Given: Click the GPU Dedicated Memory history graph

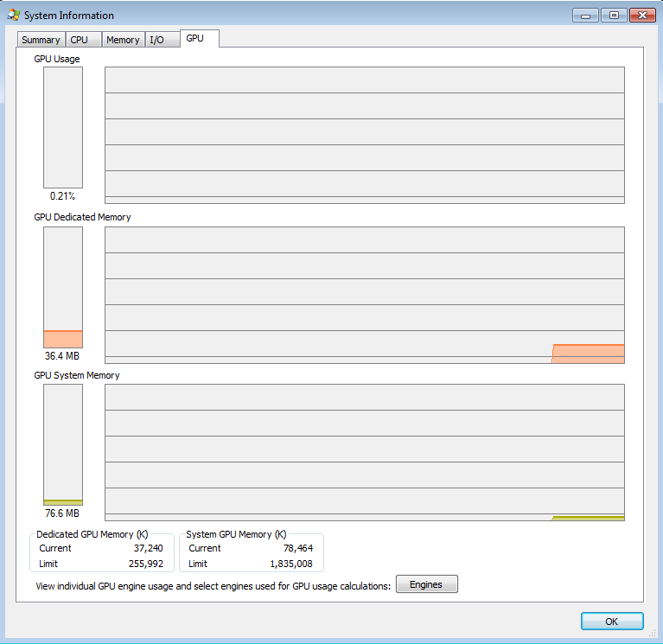Looking at the screenshot, I should pyautogui.click(x=364, y=295).
